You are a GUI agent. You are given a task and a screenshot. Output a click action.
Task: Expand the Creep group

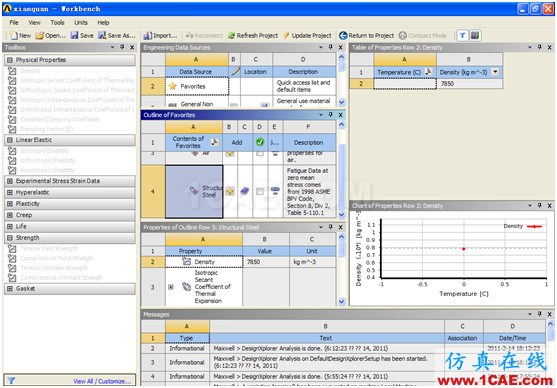pyautogui.click(x=10, y=215)
